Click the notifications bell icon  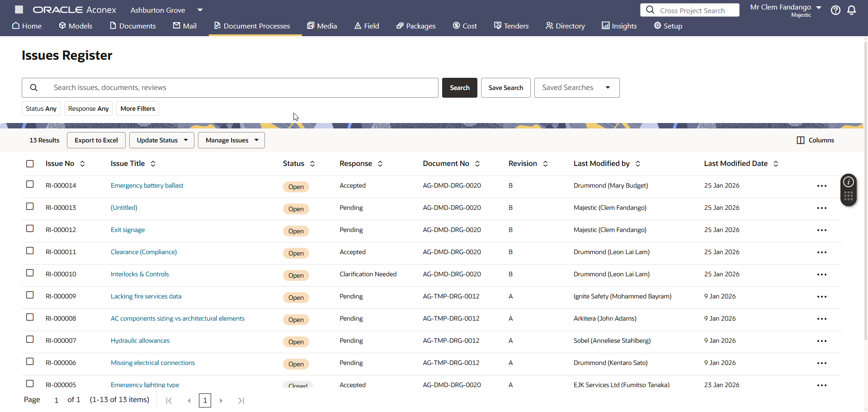851,10
